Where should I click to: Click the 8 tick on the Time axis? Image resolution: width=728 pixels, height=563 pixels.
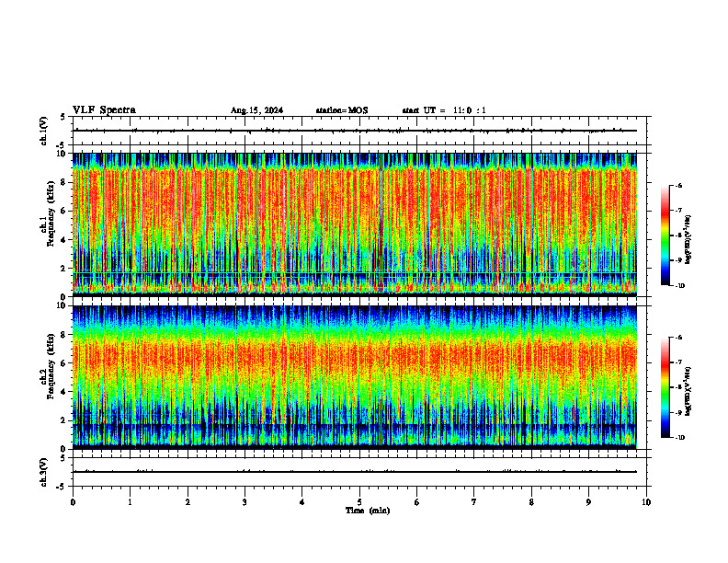pos(531,502)
